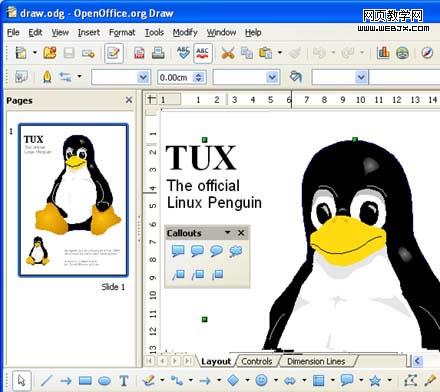Select the Rectangle drawing tool
The height and width of the screenshot is (392, 440).
pyautogui.click(x=85, y=380)
